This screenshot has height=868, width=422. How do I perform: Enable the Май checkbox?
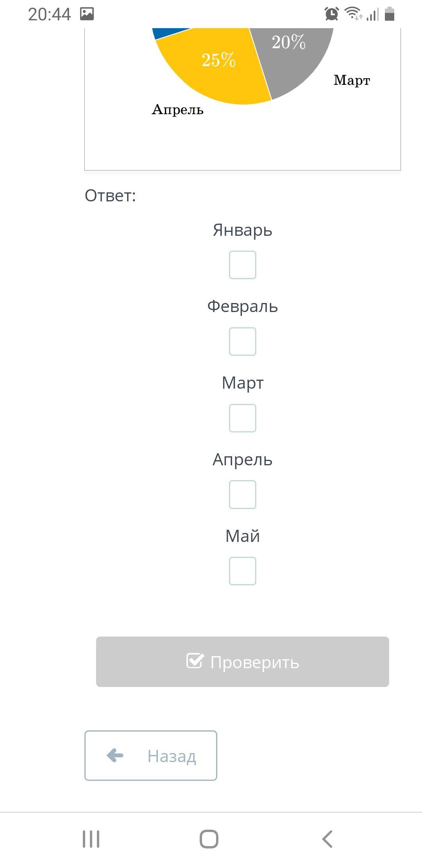(x=242, y=571)
